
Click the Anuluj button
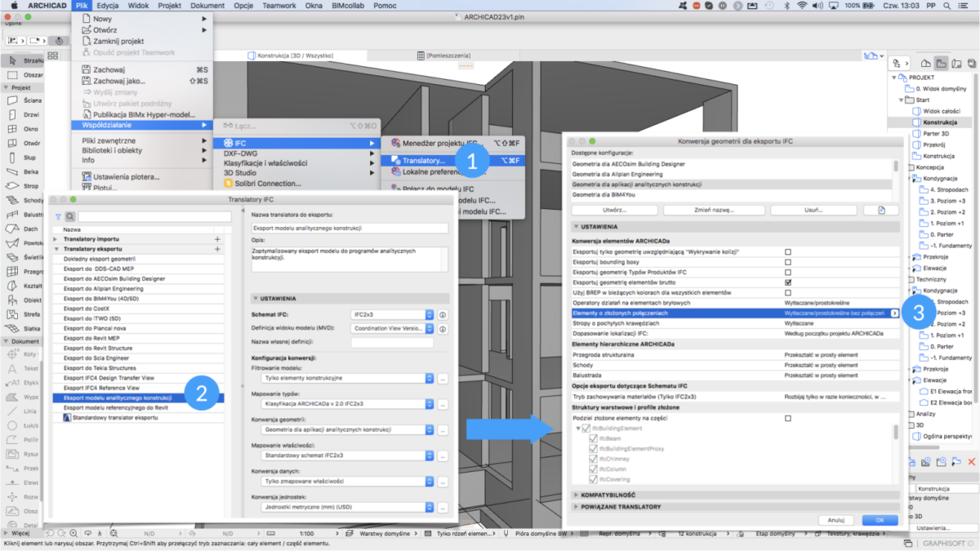tap(835, 520)
